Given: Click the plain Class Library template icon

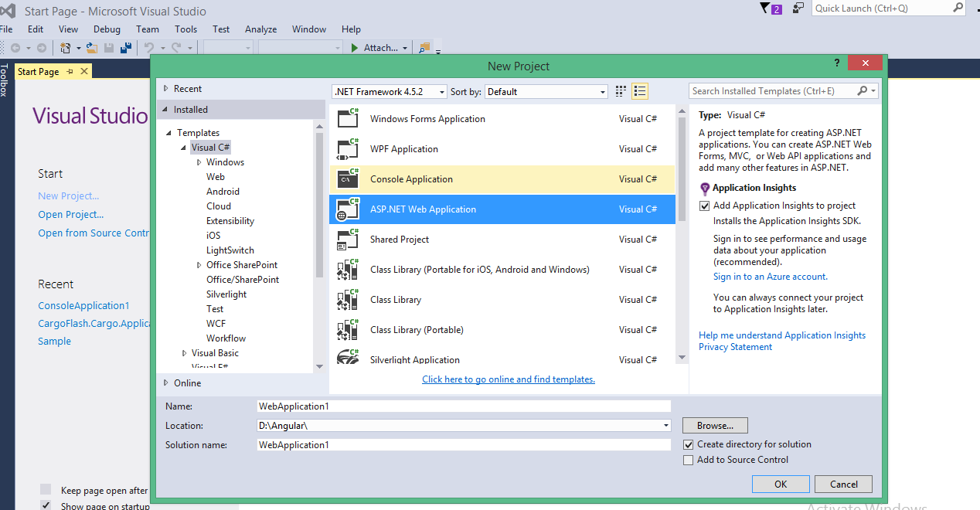Looking at the screenshot, I should tap(349, 299).
